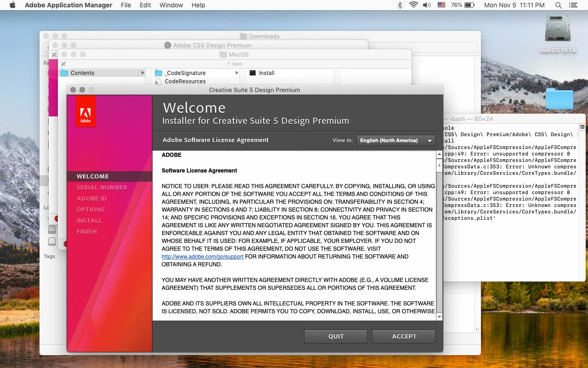
Task: Click the FINISH step label
Action: (x=87, y=231)
